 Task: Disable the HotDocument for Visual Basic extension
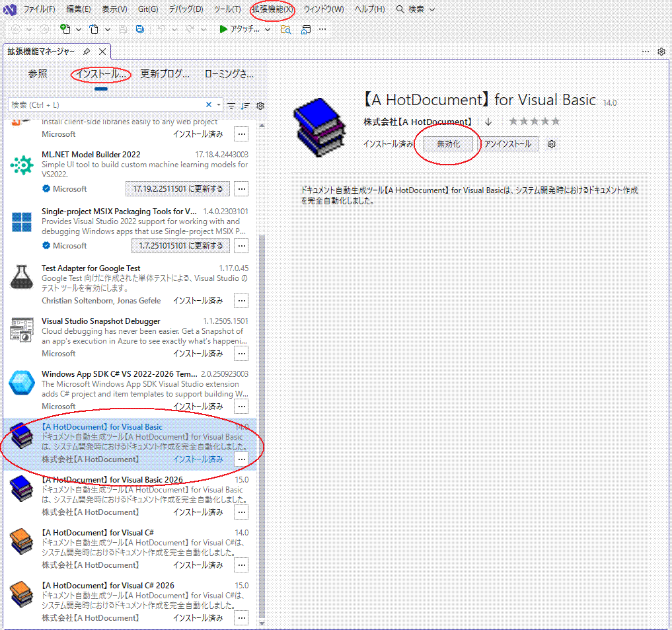coord(448,144)
